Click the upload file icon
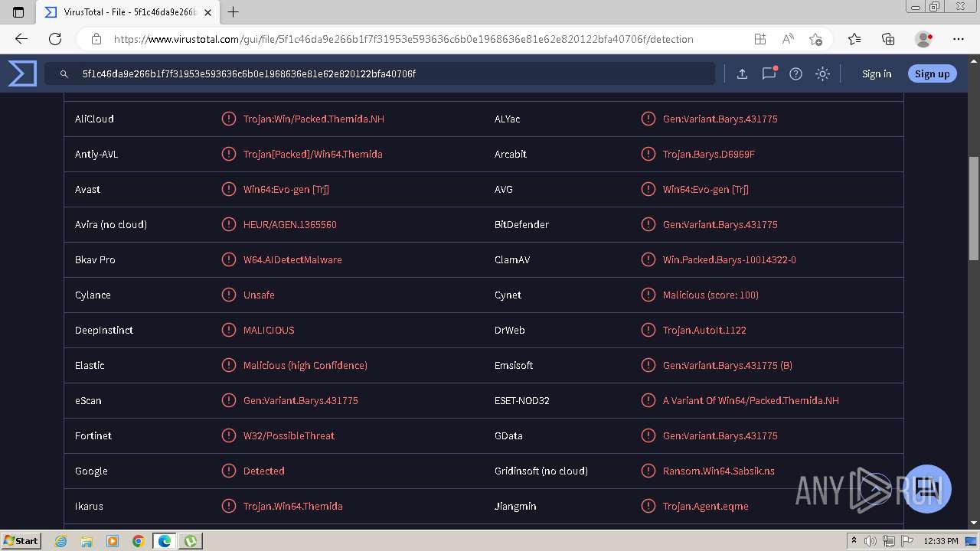Image resolution: width=980 pixels, height=551 pixels. [742, 73]
